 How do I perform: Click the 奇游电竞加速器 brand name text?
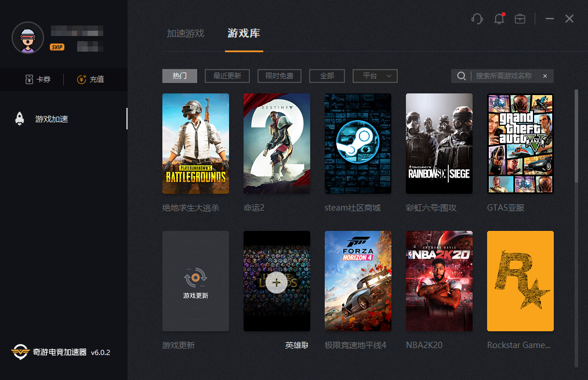[60, 352]
